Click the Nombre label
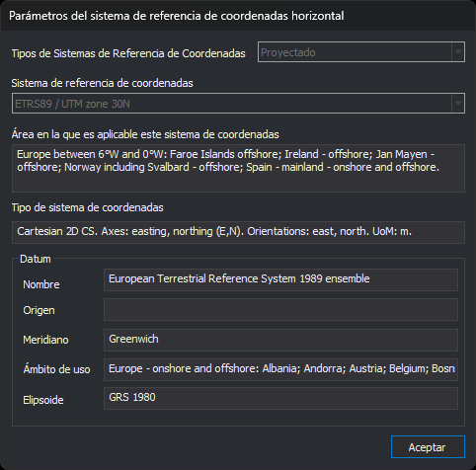This screenshot has width=476, height=470. click(41, 284)
